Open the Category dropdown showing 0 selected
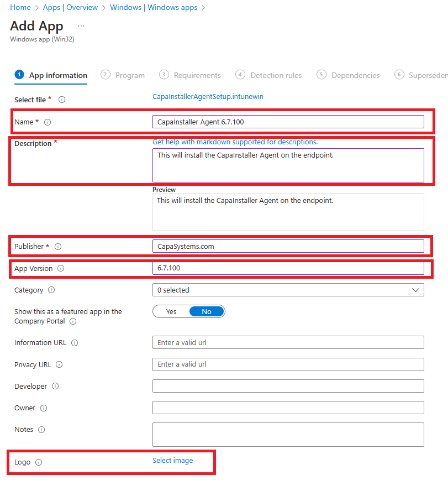448x480 pixels. point(288,290)
